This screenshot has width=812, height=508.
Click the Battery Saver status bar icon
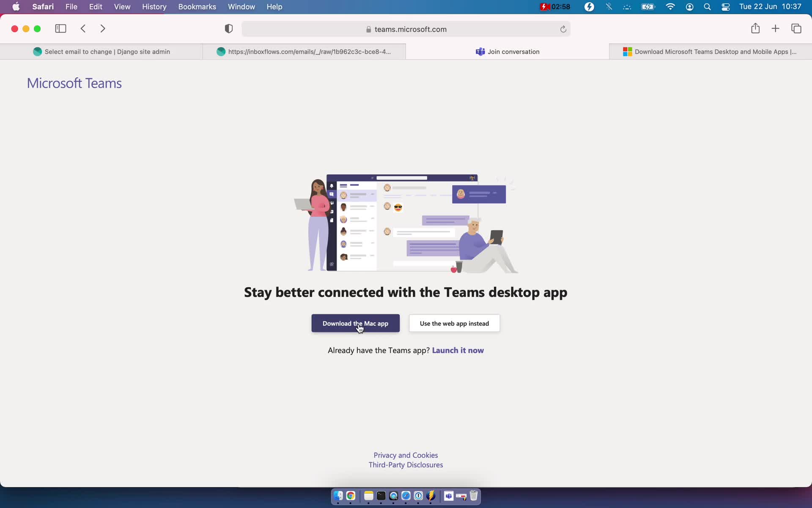[590, 7]
